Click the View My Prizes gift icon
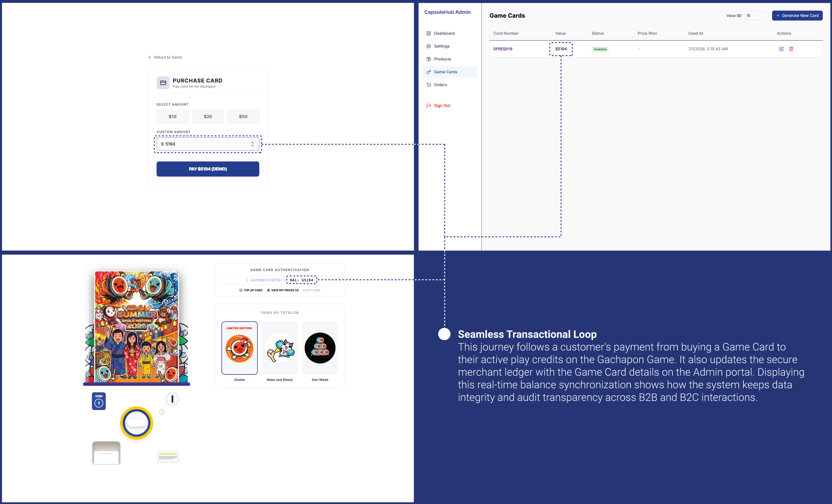This screenshot has width=832, height=504. click(268, 290)
